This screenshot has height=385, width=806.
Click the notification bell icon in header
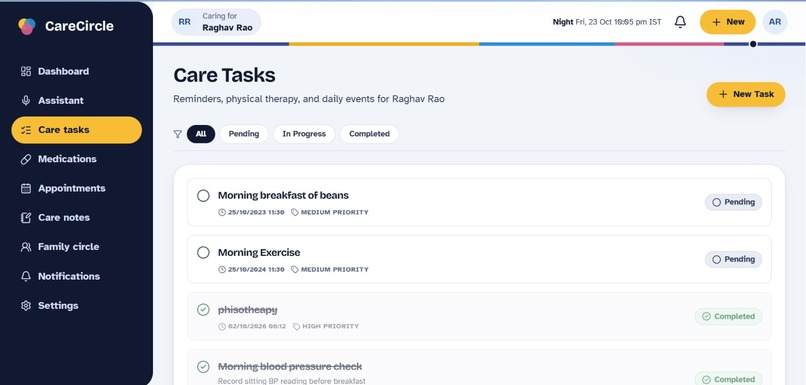pyautogui.click(x=680, y=22)
